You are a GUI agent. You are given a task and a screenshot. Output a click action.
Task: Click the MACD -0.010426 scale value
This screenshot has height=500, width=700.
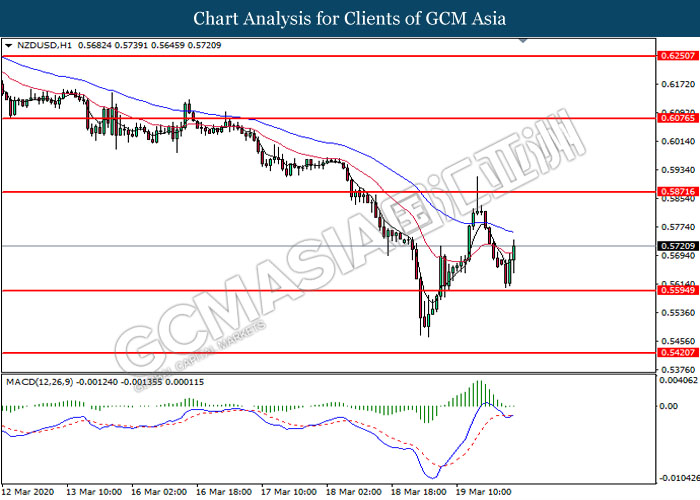(x=677, y=478)
